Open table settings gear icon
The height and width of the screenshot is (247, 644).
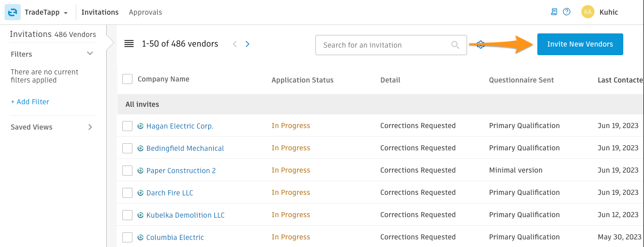481,45
